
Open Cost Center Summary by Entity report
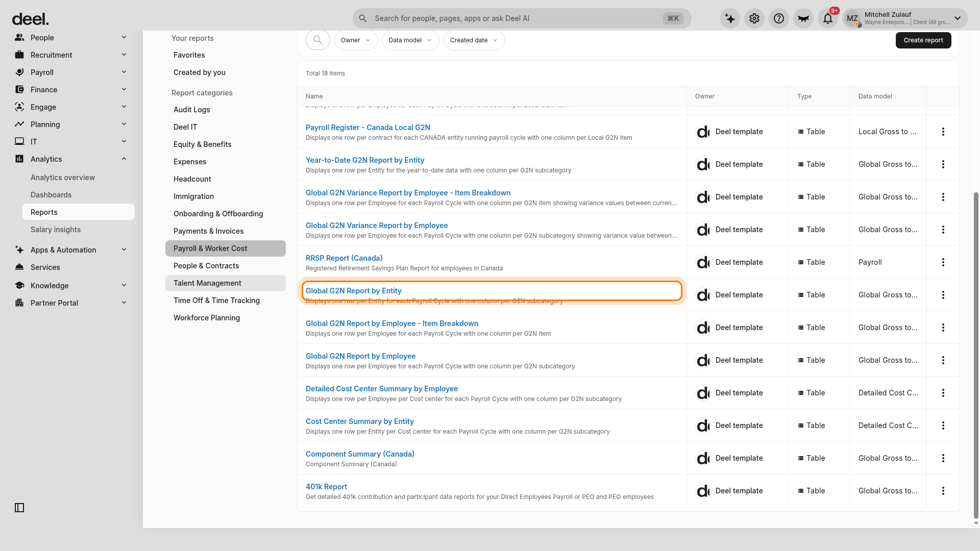click(360, 421)
